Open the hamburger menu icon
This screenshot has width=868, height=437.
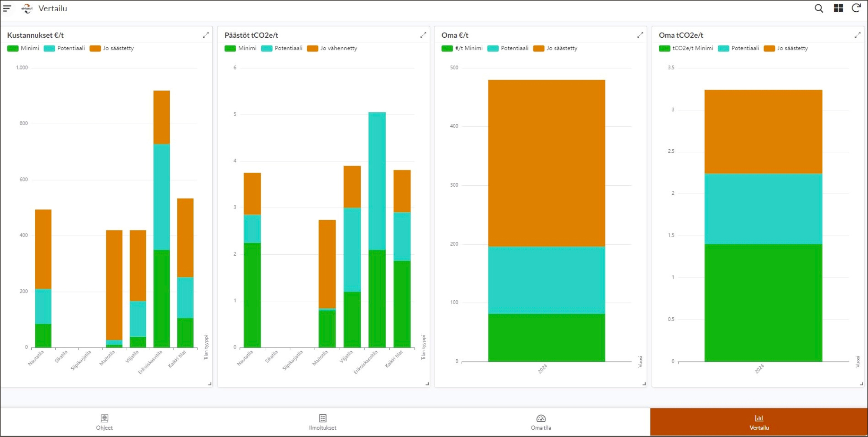[x=7, y=8]
